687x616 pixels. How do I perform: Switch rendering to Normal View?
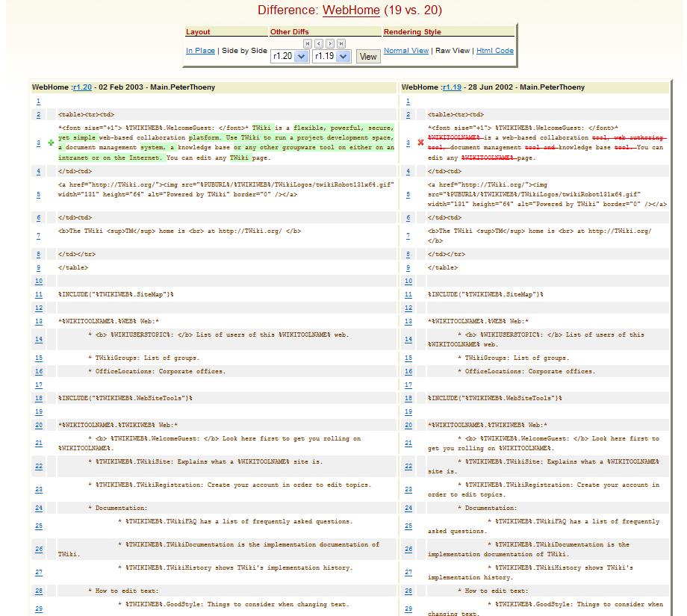coord(406,51)
